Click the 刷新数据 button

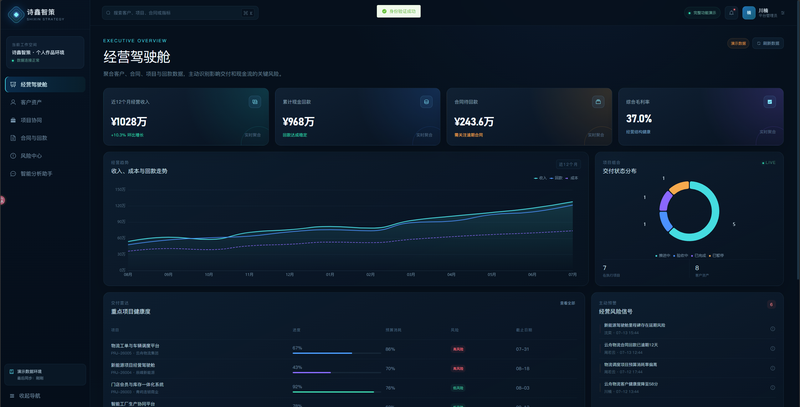[x=768, y=43]
